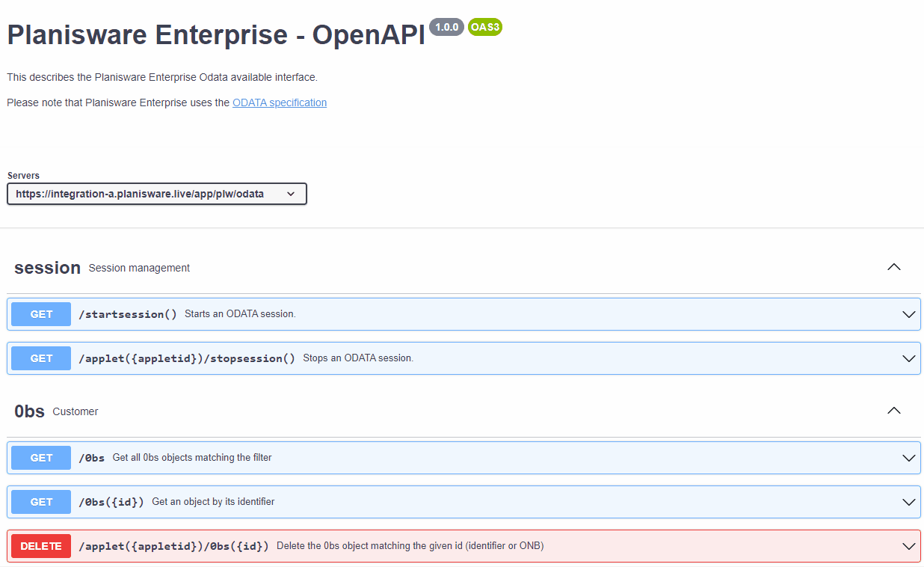Screen dimensions: 924x567
Task: Click the /0bs endpoint path
Action: 92,458
